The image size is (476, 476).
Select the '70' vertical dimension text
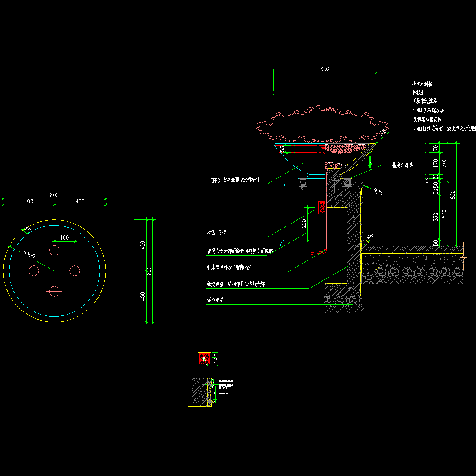[x=436, y=148]
